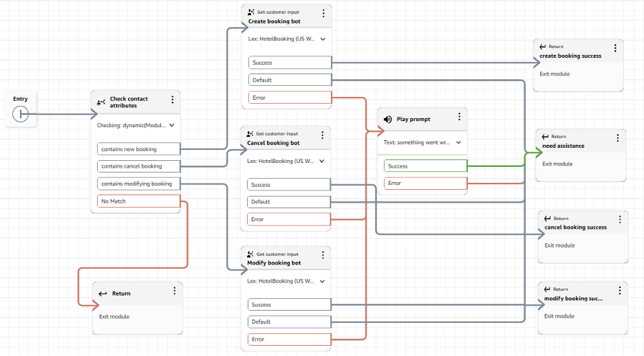This screenshot has width=644, height=356.
Task: Open the Play prompt block options menu
Action: click(x=459, y=118)
